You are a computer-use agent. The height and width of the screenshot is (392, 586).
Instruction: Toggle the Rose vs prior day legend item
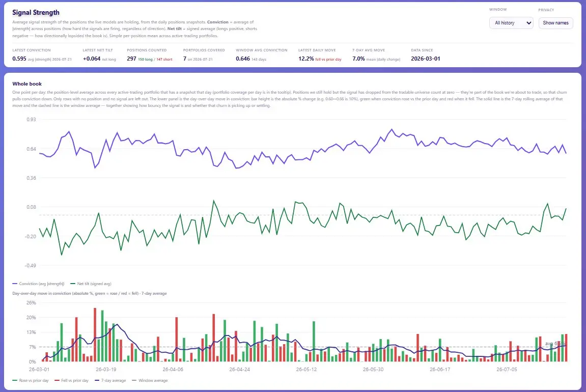tap(31, 380)
